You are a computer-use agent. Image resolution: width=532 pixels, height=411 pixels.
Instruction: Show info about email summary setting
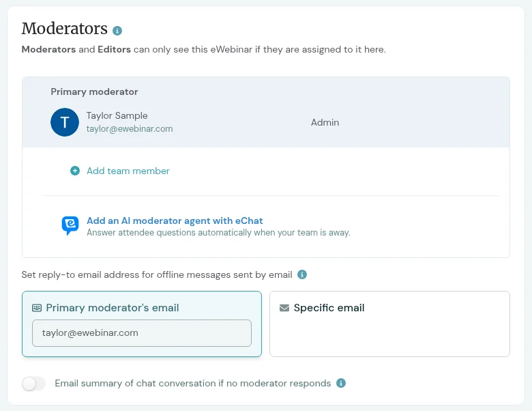pos(341,383)
